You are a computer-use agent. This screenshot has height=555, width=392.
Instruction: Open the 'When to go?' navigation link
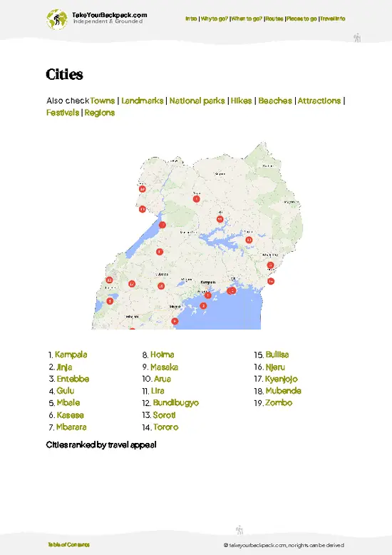pos(247,19)
